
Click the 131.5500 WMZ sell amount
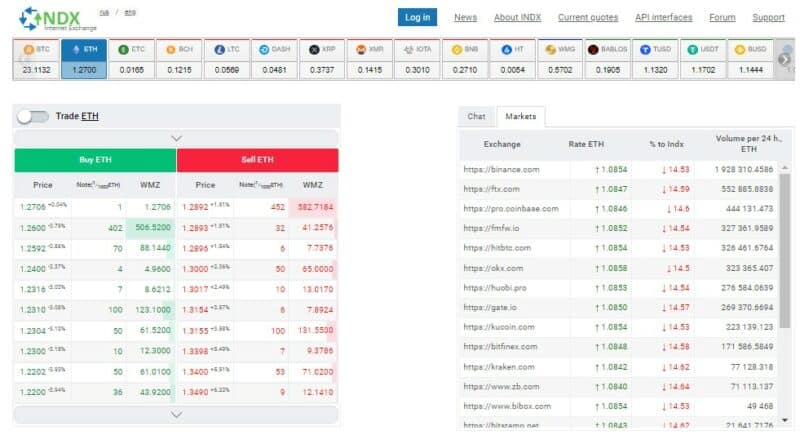[x=315, y=330]
